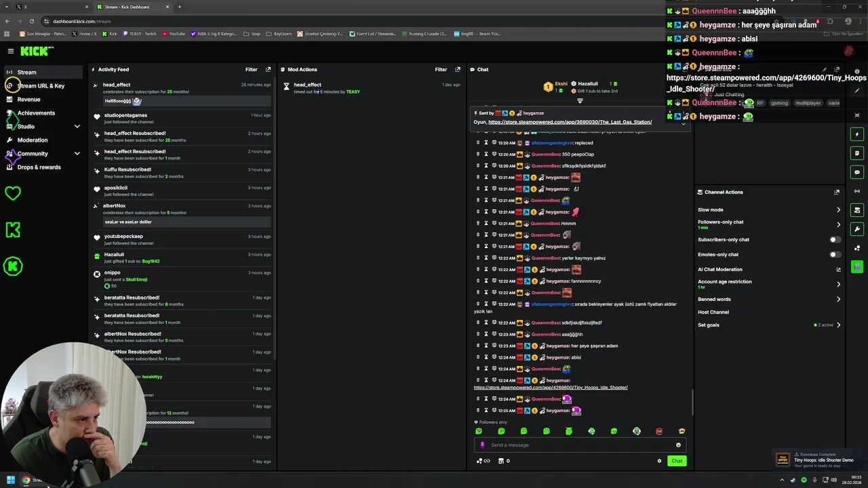This screenshot has width=868, height=488.
Task: Open Achievements in the sidebar
Action: (x=43, y=113)
